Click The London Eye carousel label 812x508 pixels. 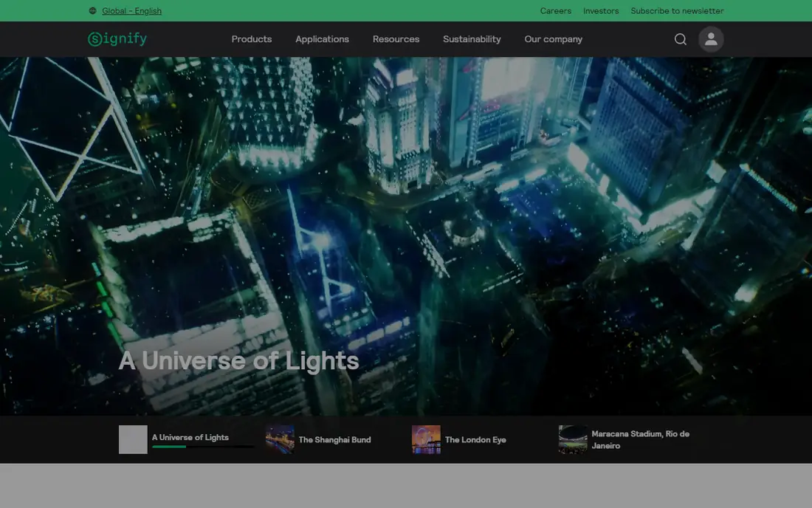point(475,439)
